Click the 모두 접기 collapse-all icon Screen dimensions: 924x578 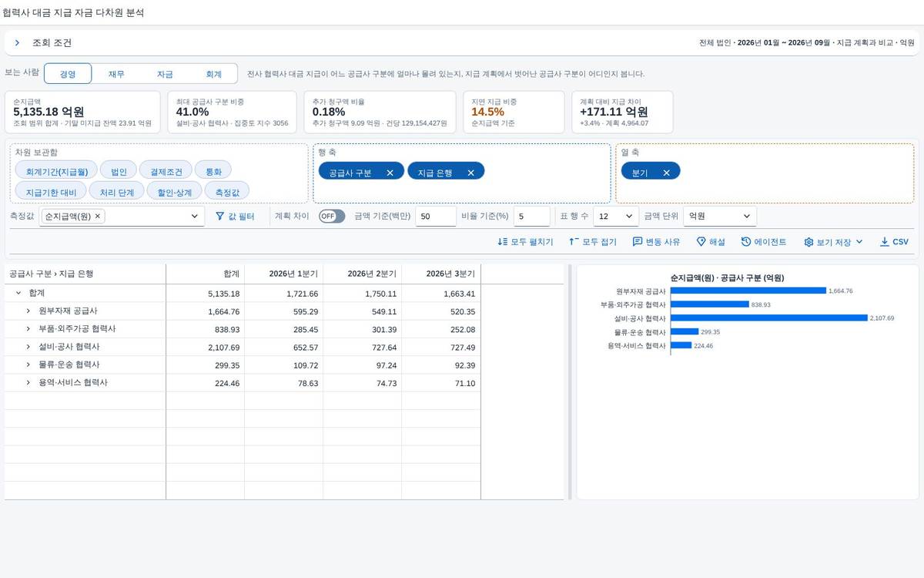point(574,242)
